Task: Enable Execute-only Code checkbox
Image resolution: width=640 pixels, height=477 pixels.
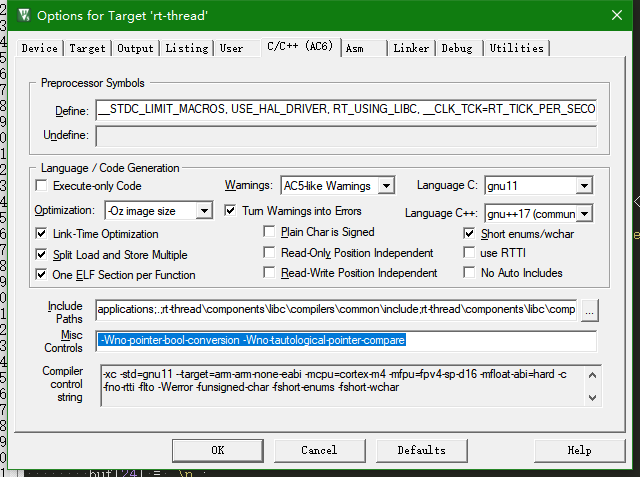Action: tap(41, 186)
